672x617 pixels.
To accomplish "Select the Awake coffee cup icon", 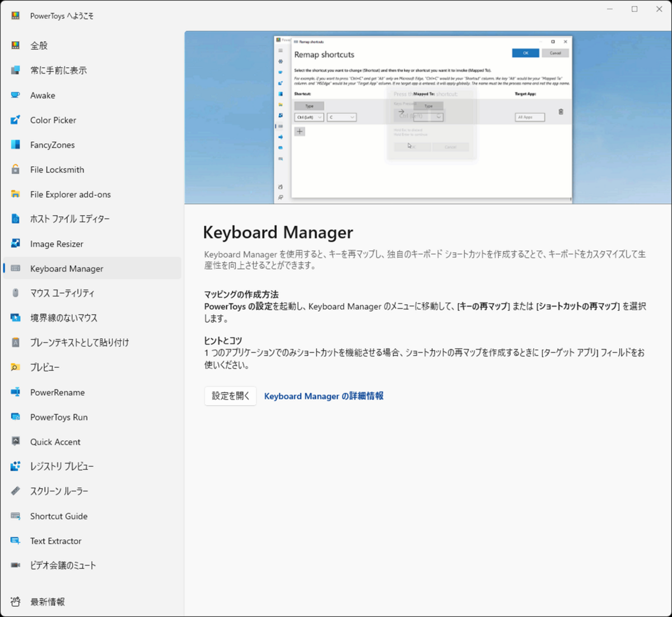I will 16,95.
